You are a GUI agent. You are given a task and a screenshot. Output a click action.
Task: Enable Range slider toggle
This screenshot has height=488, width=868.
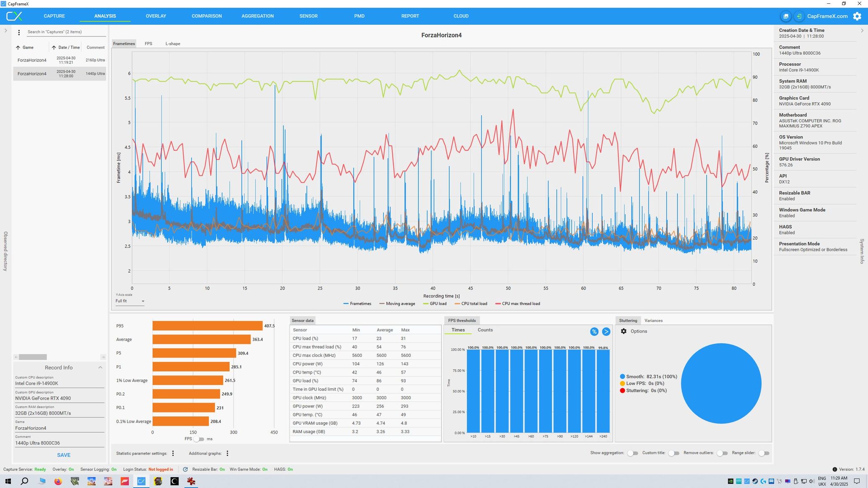coord(764,453)
